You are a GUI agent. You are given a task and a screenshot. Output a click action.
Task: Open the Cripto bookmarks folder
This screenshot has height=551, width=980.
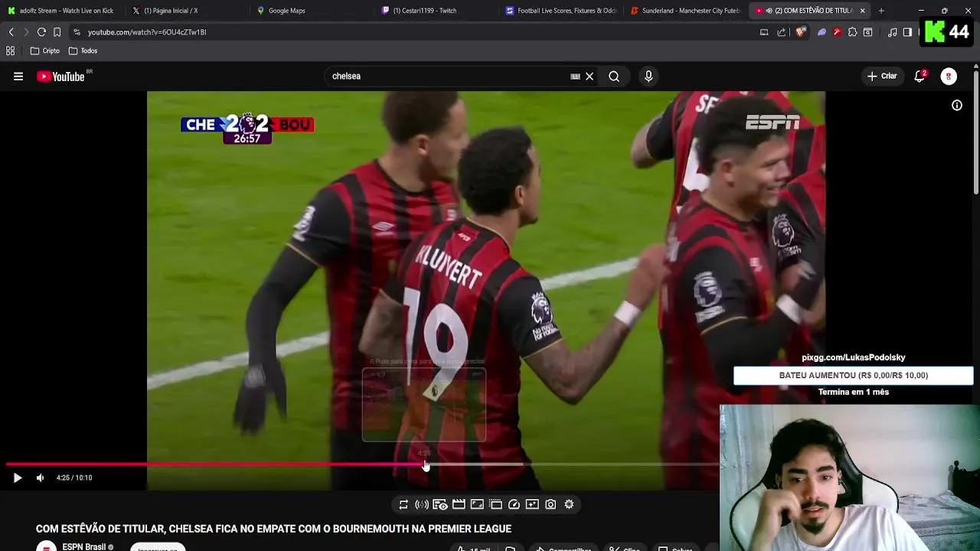[x=45, y=51]
